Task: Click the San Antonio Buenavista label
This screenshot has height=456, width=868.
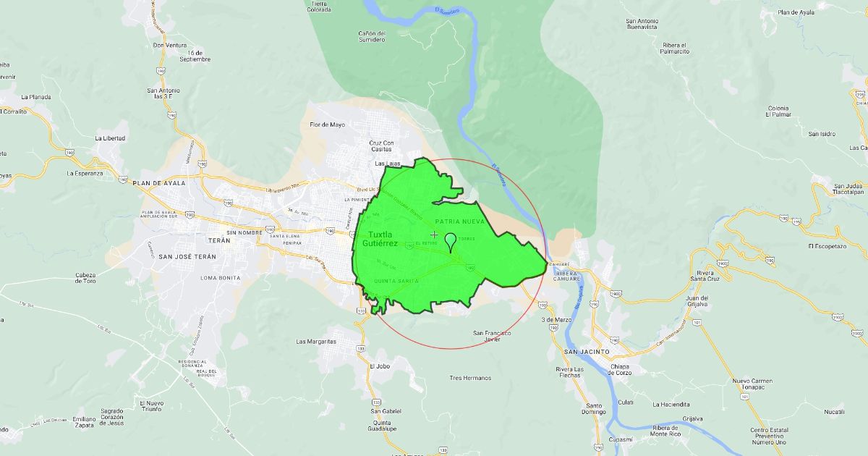Action: (x=642, y=25)
